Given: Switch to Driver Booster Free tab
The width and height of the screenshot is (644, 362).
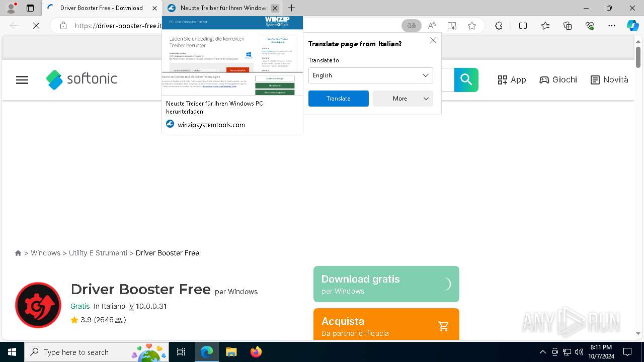Looking at the screenshot, I should pos(102,8).
